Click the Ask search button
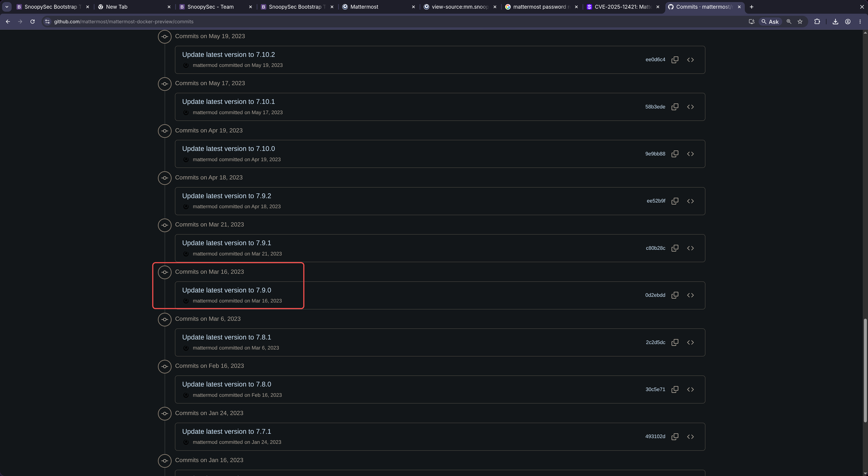This screenshot has width=868, height=476. coord(770,22)
